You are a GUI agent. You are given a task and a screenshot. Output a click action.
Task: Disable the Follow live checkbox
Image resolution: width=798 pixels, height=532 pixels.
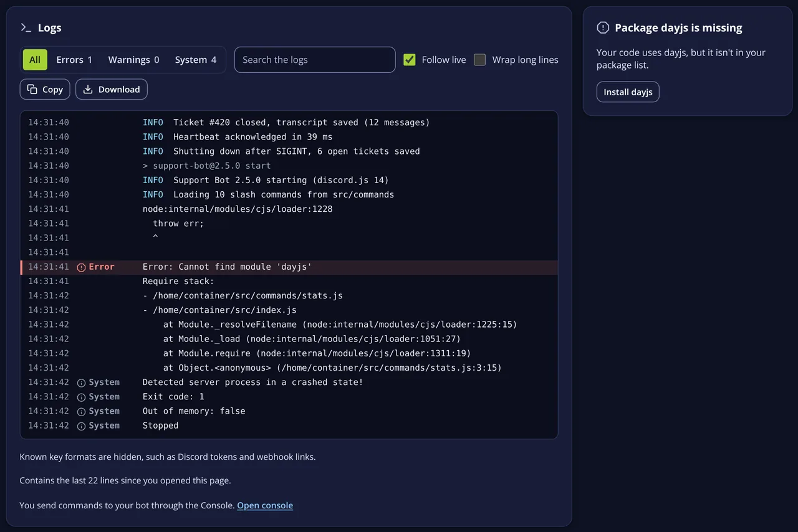pyautogui.click(x=410, y=60)
